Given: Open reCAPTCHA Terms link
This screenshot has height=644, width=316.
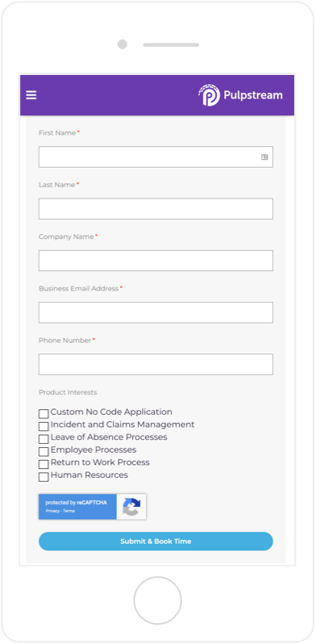Looking at the screenshot, I should coord(69,511).
